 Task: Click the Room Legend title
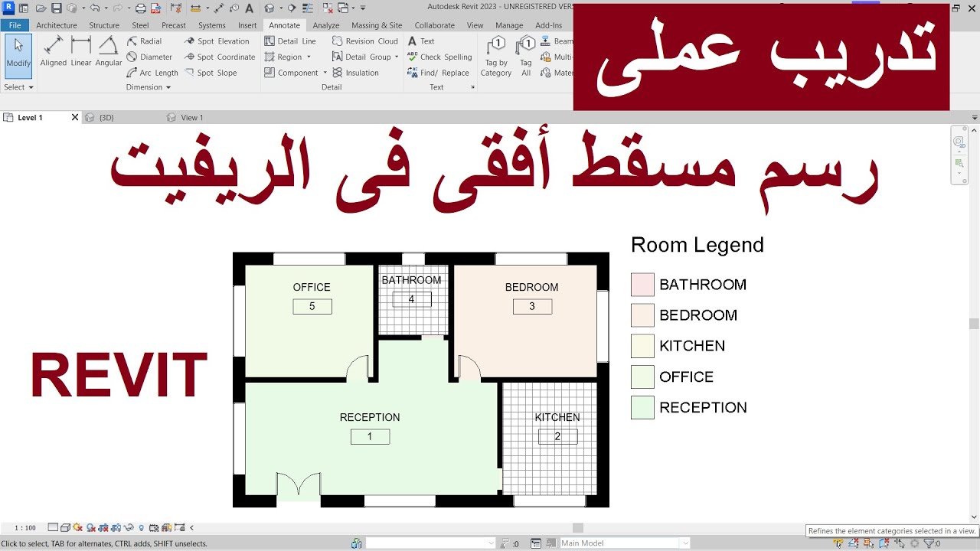pos(697,245)
